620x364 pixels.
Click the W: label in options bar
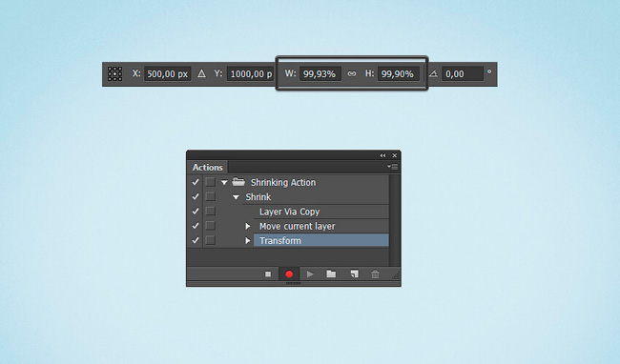pos(290,73)
